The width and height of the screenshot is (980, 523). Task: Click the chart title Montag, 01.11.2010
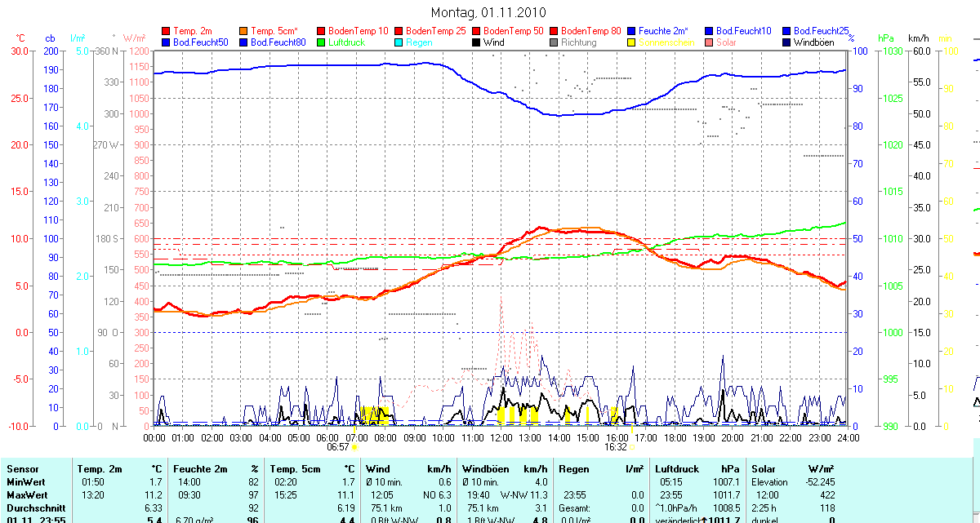point(488,12)
